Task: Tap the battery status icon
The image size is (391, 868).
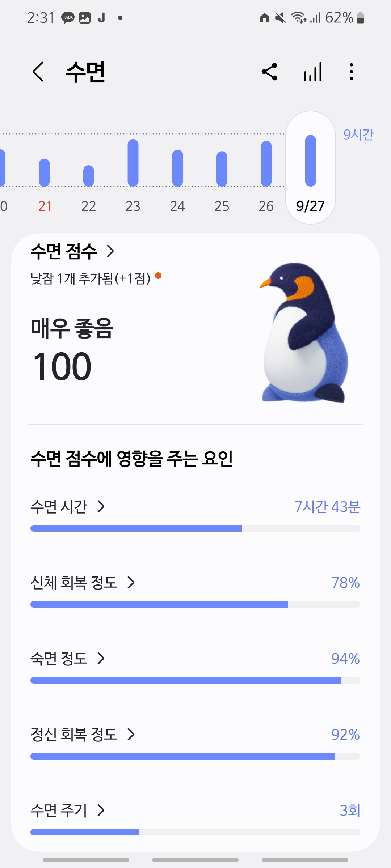Action: 360,18
